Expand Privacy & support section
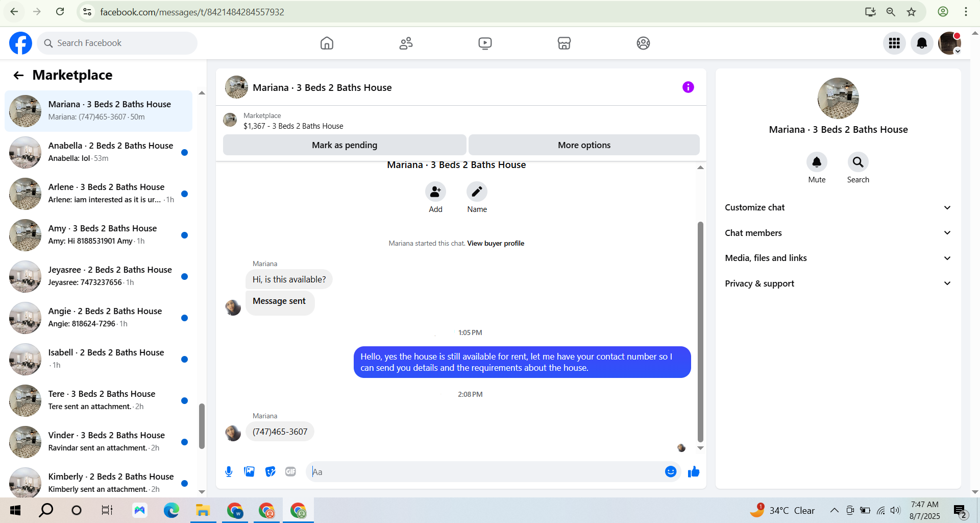Screen dimensions: 980x523 click(x=838, y=283)
